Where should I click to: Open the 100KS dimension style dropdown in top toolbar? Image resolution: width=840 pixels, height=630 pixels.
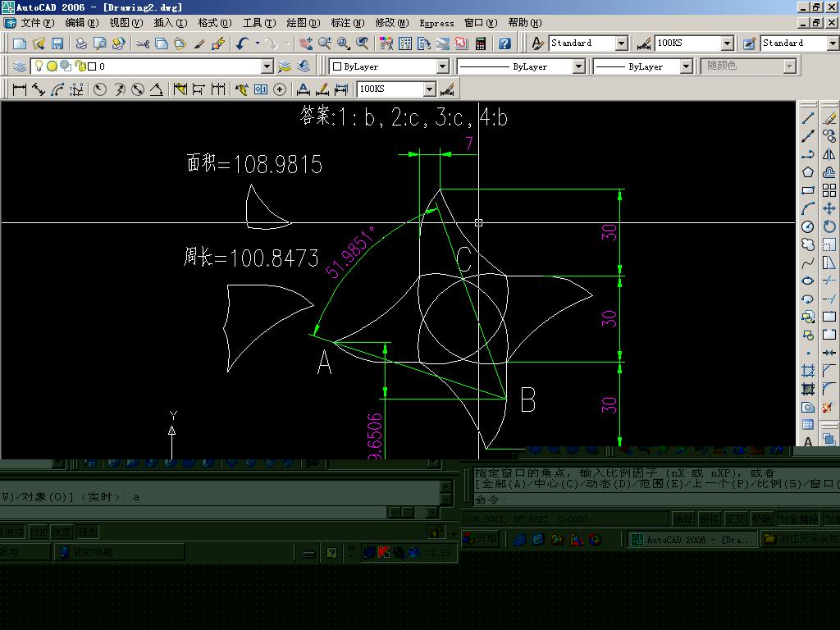tap(727, 43)
